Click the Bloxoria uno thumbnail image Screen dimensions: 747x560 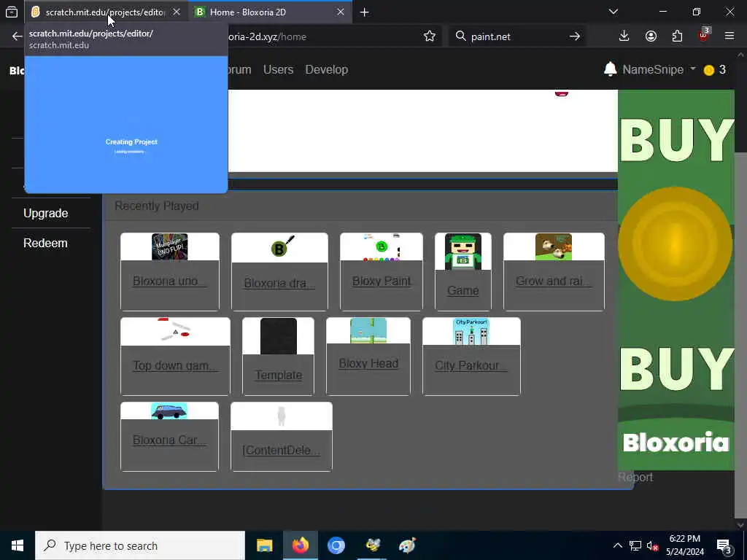(x=169, y=246)
